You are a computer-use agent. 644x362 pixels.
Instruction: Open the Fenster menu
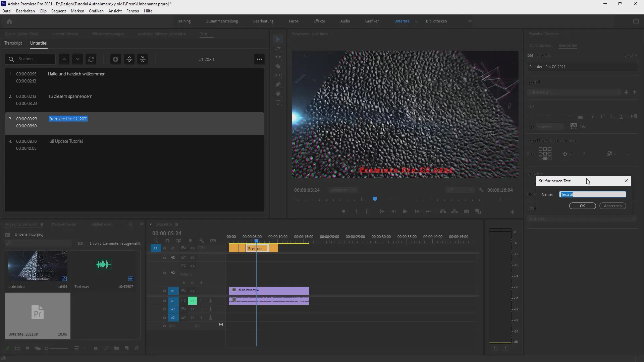133,11
